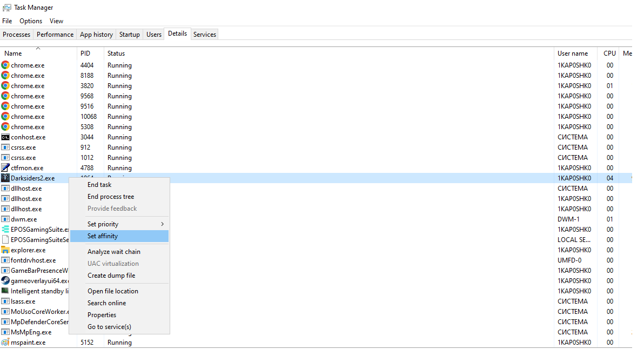Click csrss.exe icon for PID 912
The height and width of the screenshot is (349, 644).
(x=5, y=147)
